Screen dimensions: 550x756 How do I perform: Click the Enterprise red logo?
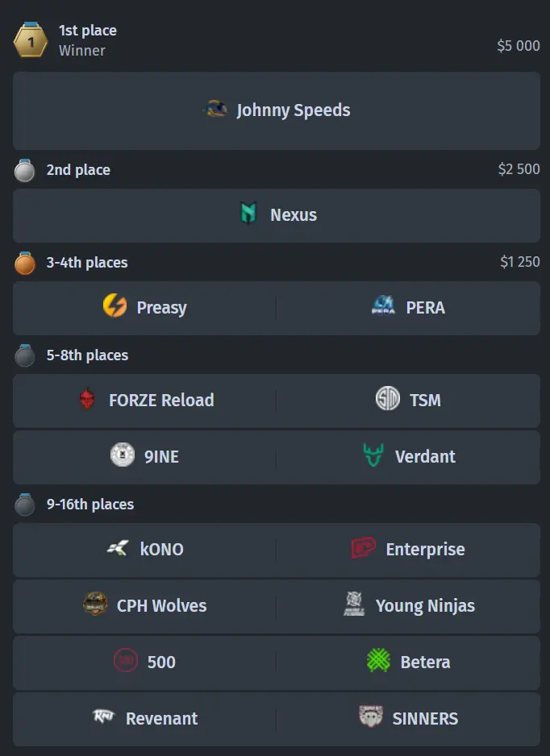pos(363,548)
